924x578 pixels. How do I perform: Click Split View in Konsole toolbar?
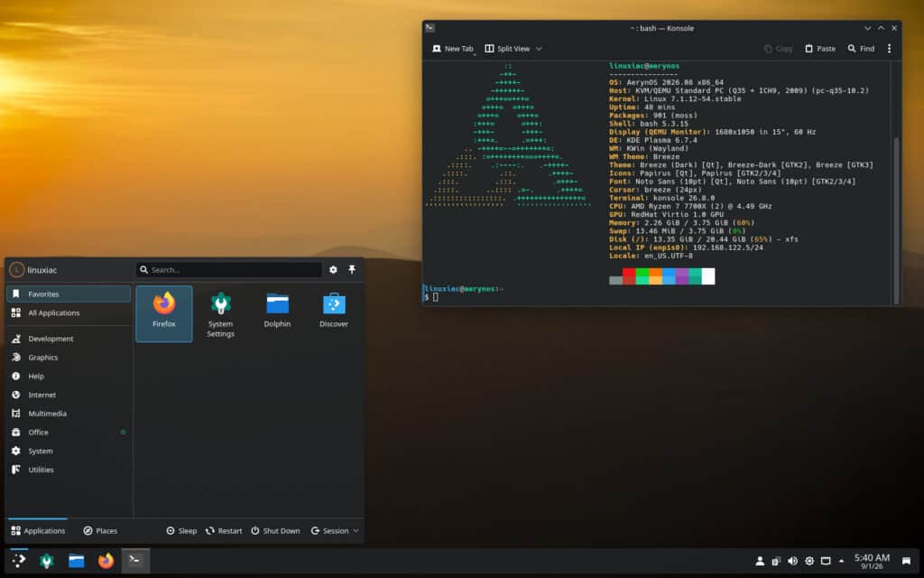point(507,49)
